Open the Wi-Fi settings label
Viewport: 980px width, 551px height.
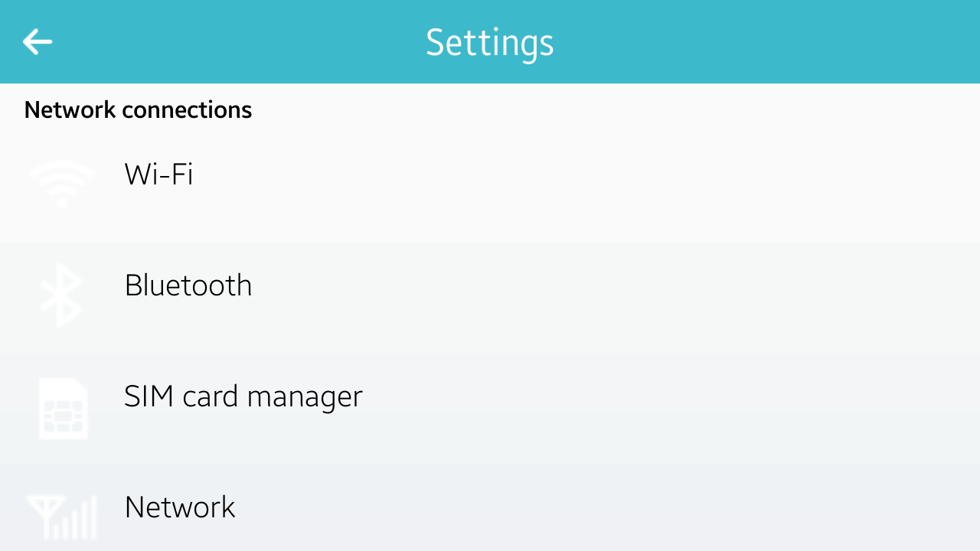pyautogui.click(x=158, y=174)
